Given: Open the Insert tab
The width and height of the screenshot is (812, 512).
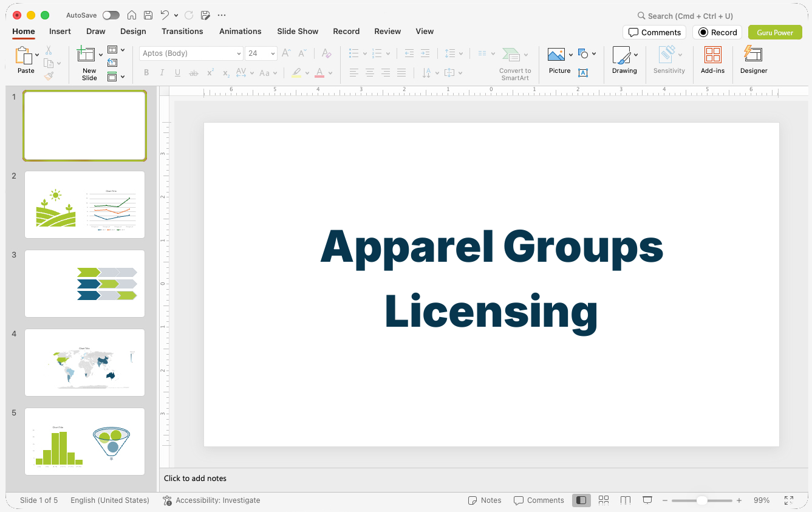Looking at the screenshot, I should pyautogui.click(x=60, y=31).
